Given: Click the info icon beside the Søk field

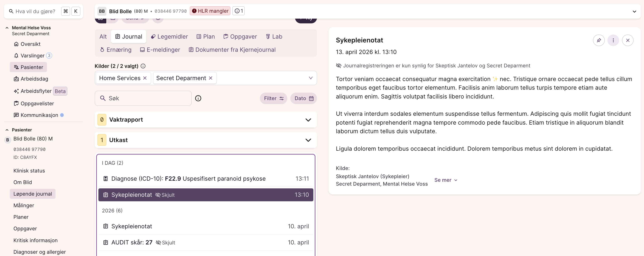Looking at the screenshot, I should [x=198, y=98].
